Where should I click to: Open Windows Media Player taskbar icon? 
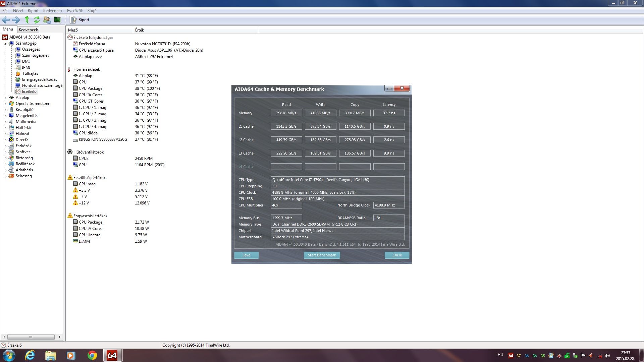point(71,355)
